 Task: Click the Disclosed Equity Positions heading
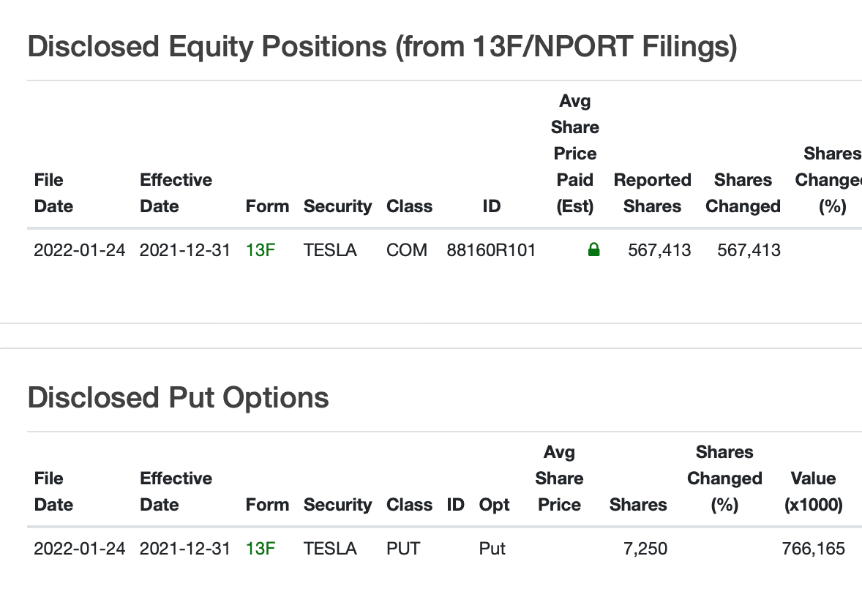pos(382,46)
